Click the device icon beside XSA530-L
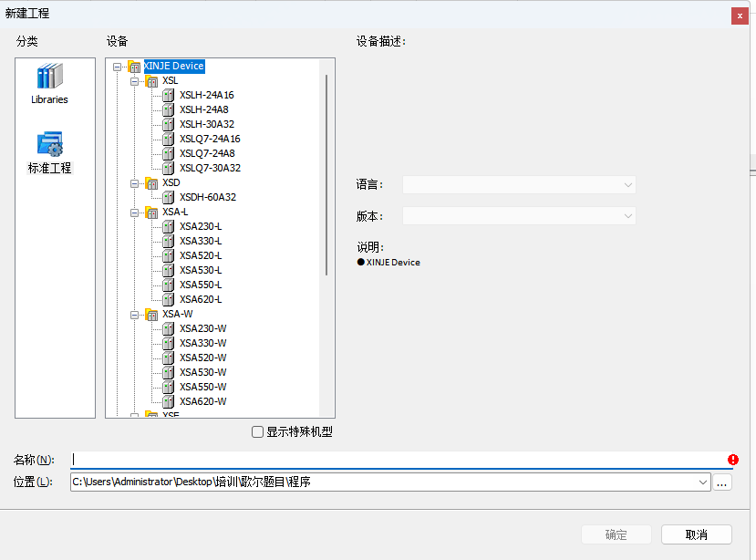756x560 pixels. tap(169, 270)
